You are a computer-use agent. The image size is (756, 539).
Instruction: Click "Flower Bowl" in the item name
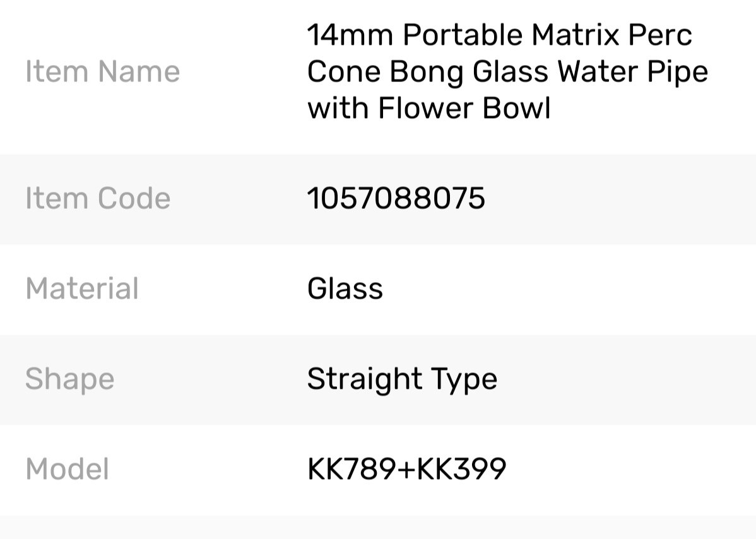464,109
